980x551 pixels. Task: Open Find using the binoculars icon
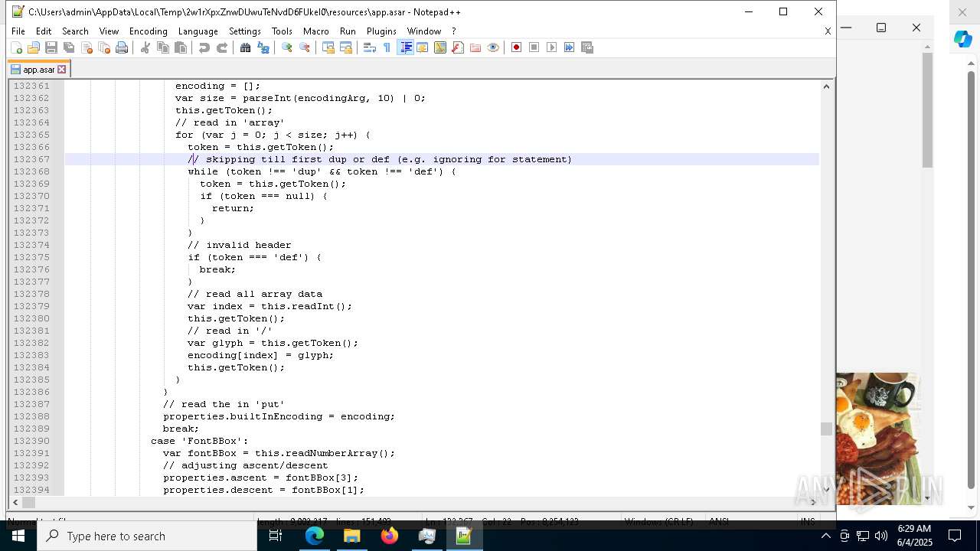tap(246, 47)
